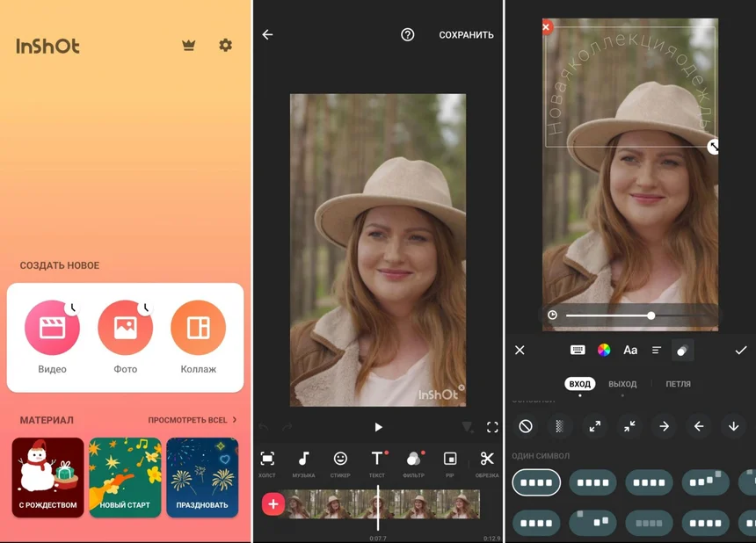This screenshot has width=756, height=543.
Task: Go back with the arrow in editor
Action: [x=267, y=34]
